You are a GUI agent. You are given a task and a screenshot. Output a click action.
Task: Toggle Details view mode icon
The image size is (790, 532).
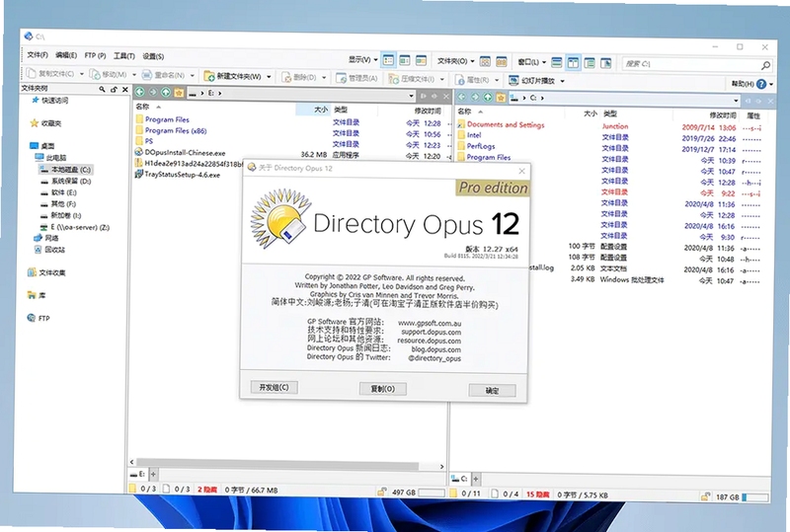coord(388,60)
